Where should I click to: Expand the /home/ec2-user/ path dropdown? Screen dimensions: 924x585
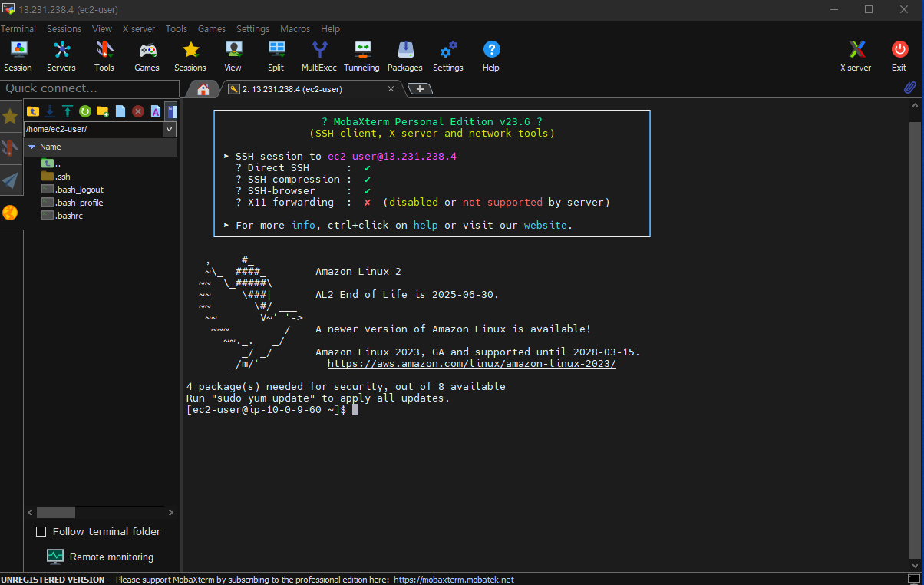[170, 129]
